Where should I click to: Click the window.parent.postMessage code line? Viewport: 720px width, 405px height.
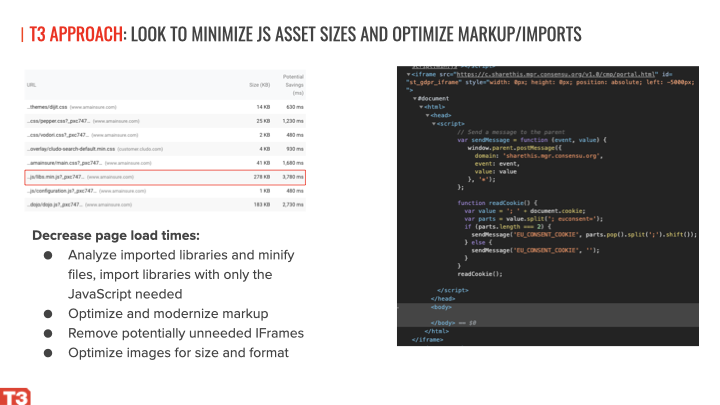(514, 148)
